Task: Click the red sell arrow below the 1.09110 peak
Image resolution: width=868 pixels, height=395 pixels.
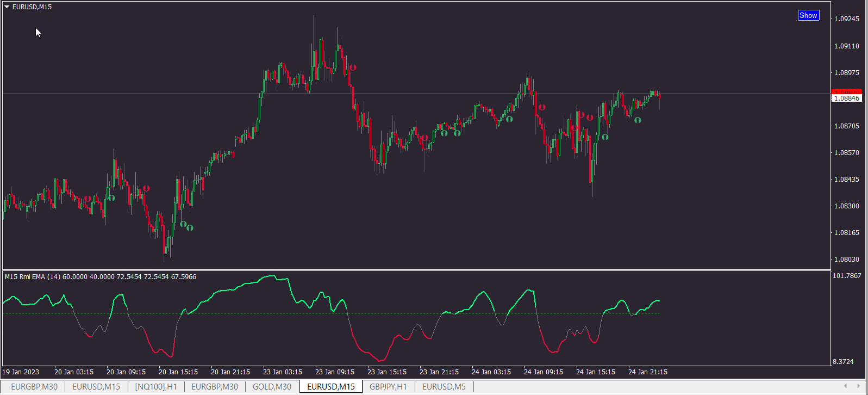Action: (x=353, y=67)
